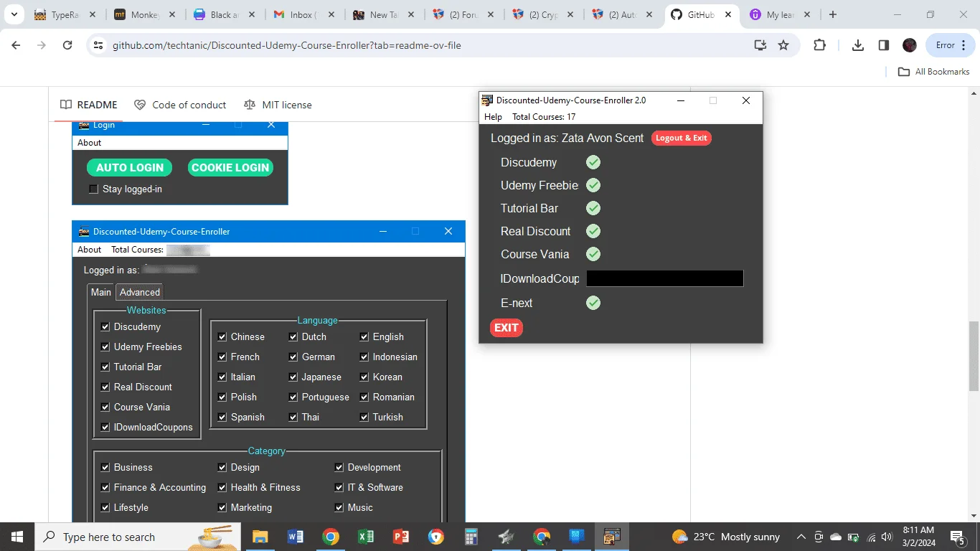Open the MIT license tab

278,105
